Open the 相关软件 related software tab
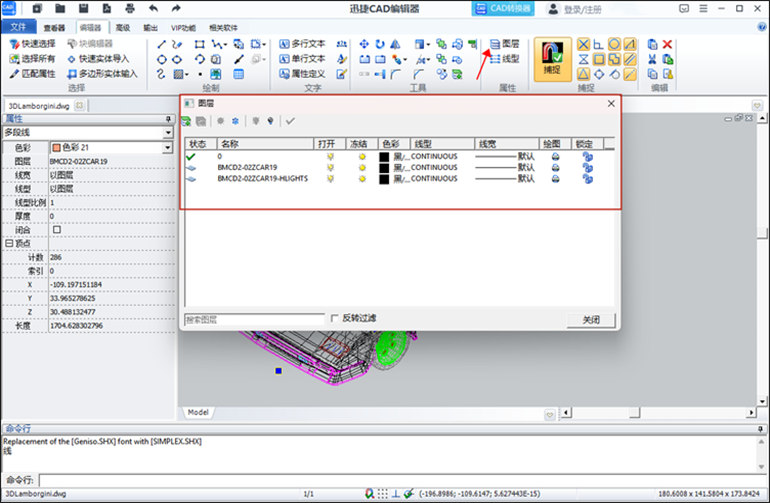770x503 pixels. click(223, 28)
